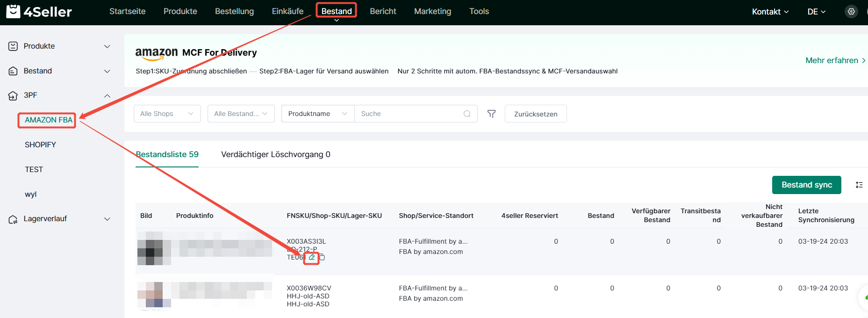
Task: Click the Produkte sidebar icon
Action: [13, 46]
